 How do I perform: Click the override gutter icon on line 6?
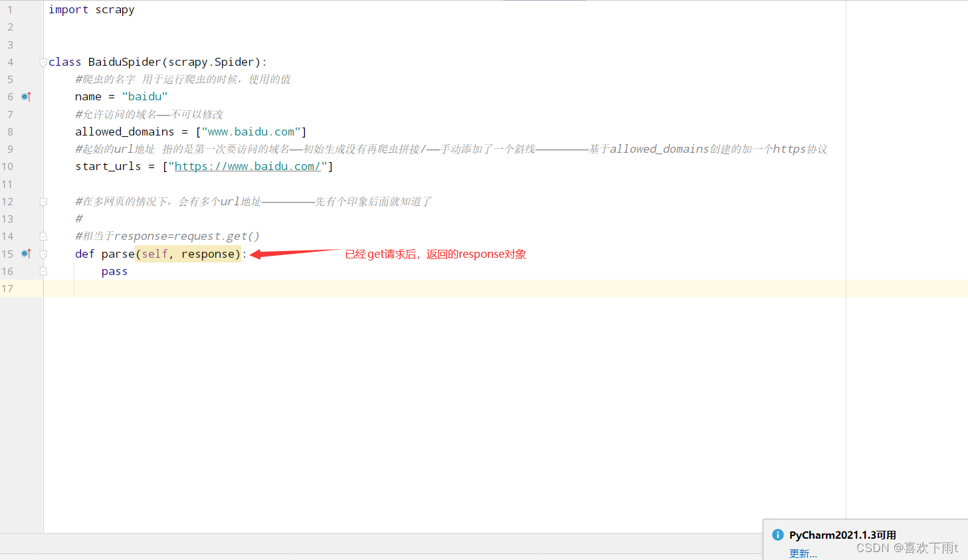(x=26, y=97)
